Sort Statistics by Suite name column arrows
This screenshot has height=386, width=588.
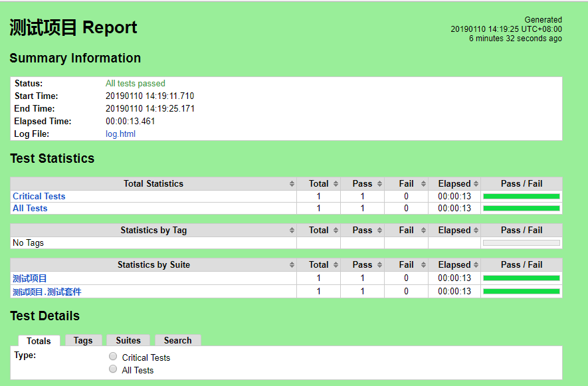tap(292, 265)
